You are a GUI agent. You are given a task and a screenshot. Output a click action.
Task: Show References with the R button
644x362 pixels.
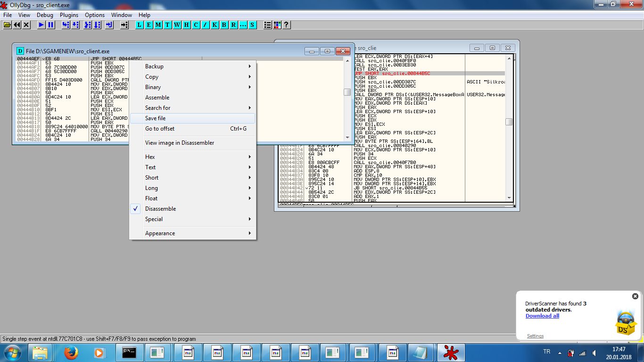(x=234, y=25)
